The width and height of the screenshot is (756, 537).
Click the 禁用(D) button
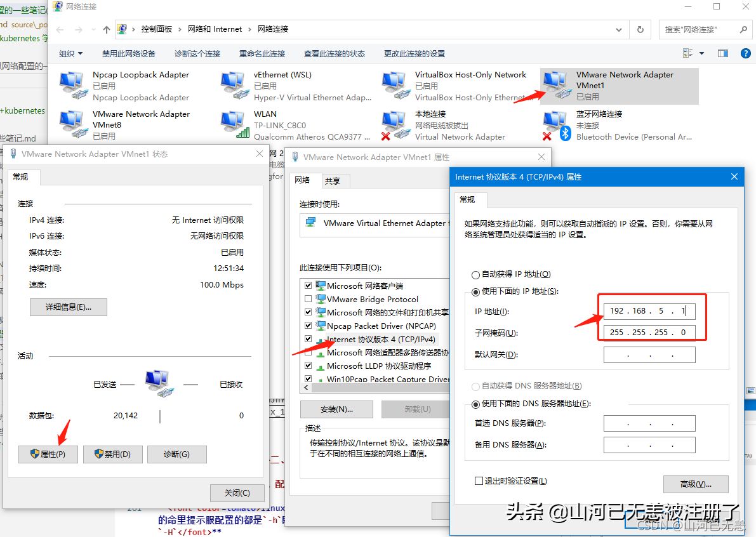click(113, 454)
